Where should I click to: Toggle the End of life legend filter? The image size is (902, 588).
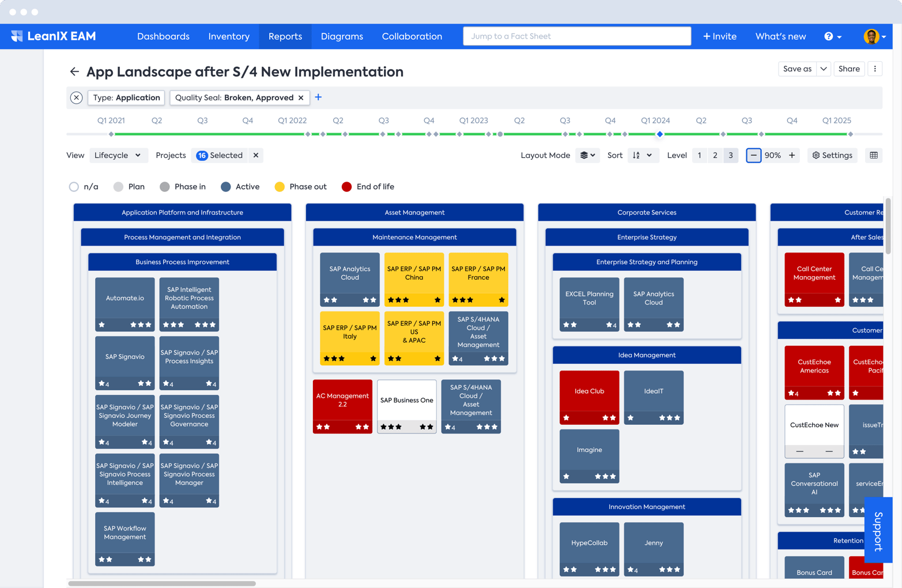pos(346,186)
